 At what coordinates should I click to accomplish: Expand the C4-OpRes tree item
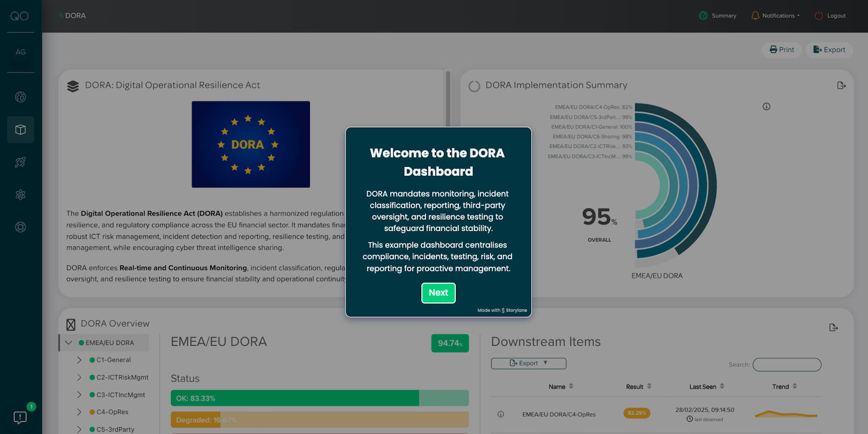click(x=79, y=412)
